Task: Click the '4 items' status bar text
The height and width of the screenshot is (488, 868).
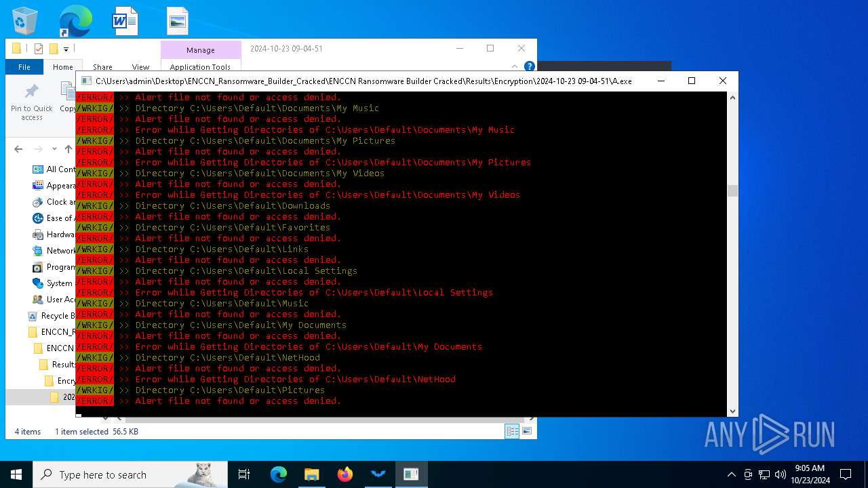Action: tap(28, 432)
